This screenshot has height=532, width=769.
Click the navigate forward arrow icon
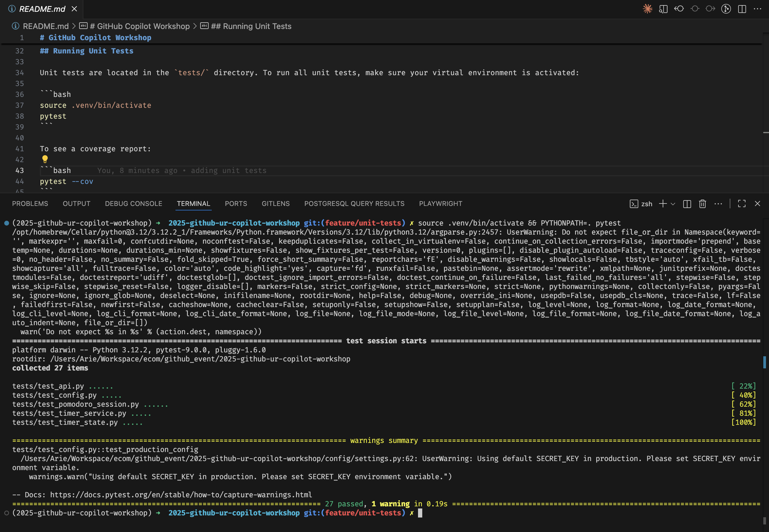click(x=710, y=9)
